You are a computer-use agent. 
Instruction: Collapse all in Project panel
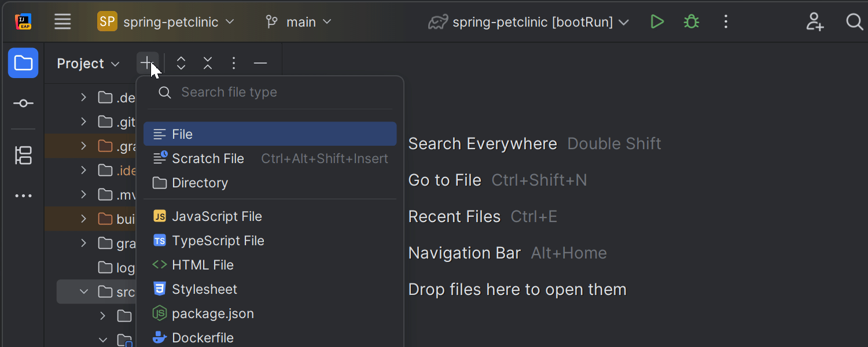[x=208, y=63]
